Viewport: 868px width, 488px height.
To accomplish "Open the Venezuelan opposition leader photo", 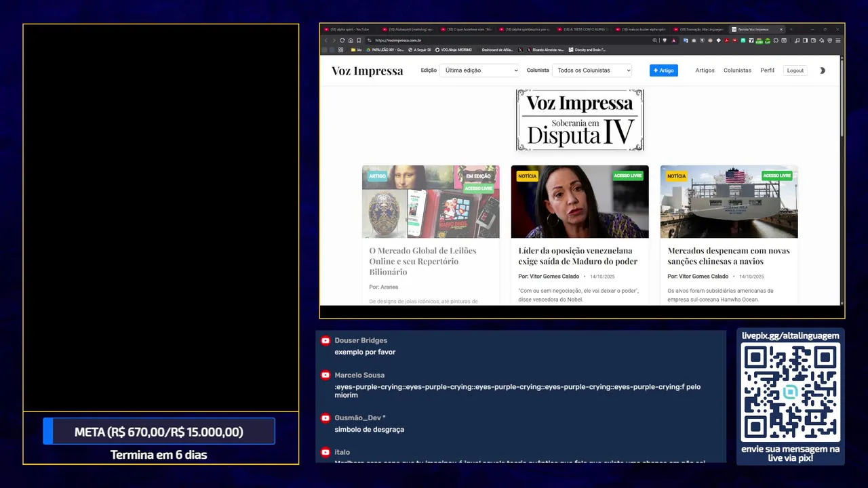I will [580, 201].
